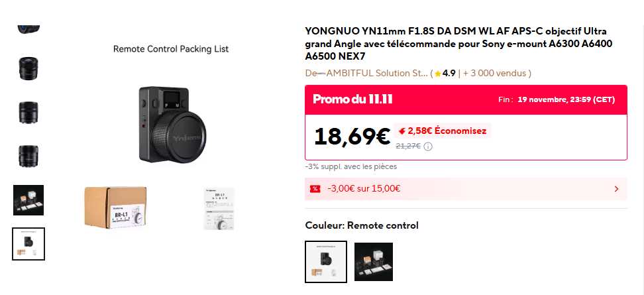View the third lens side-view thumbnail
Image resolution: width=644 pixels, height=295 pixels.
28,156
